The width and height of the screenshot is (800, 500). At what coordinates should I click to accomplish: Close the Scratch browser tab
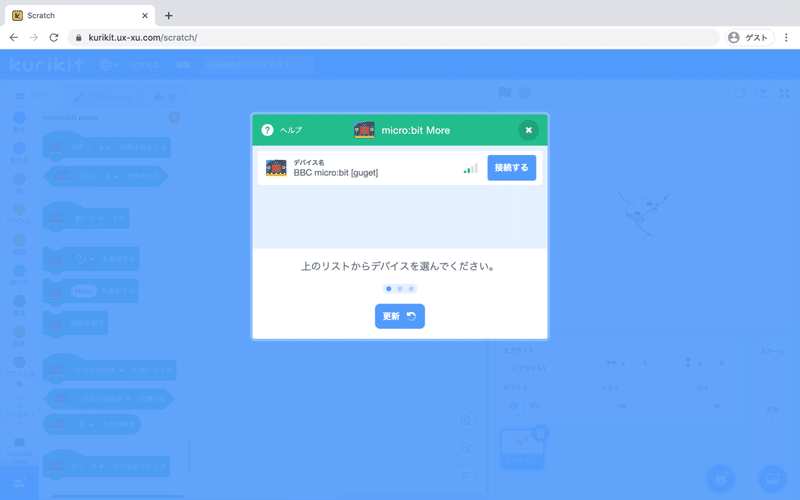pos(145,15)
